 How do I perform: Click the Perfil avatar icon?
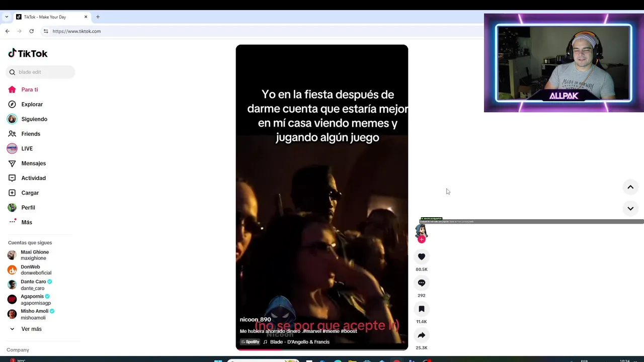click(12, 208)
